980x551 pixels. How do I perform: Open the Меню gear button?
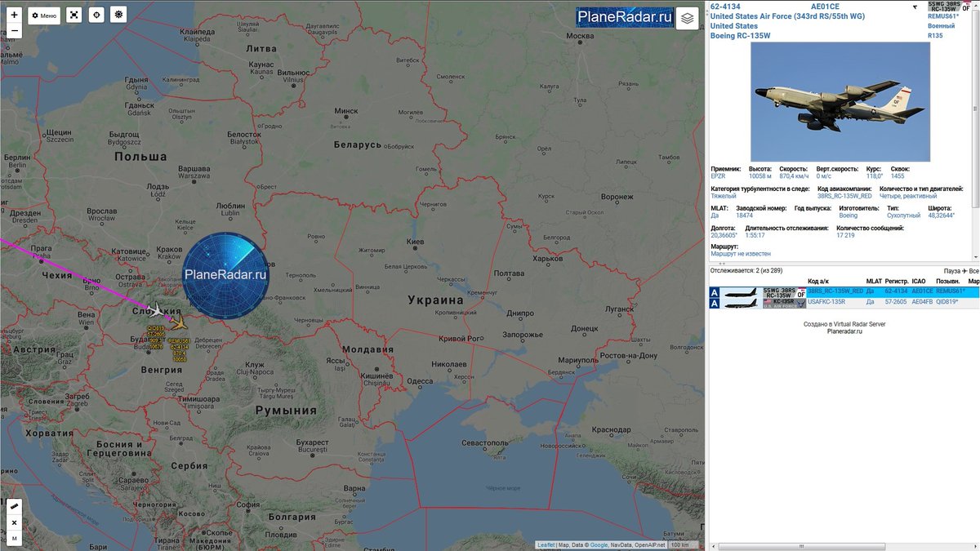pyautogui.click(x=43, y=15)
